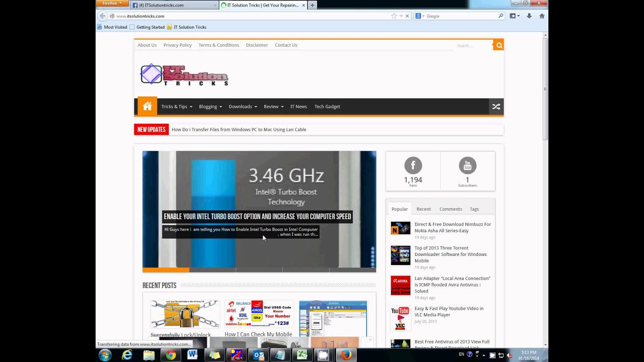Expand the Review menu
Image resolution: width=644 pixels, height=362 pixels.
[x=274, y=107]
